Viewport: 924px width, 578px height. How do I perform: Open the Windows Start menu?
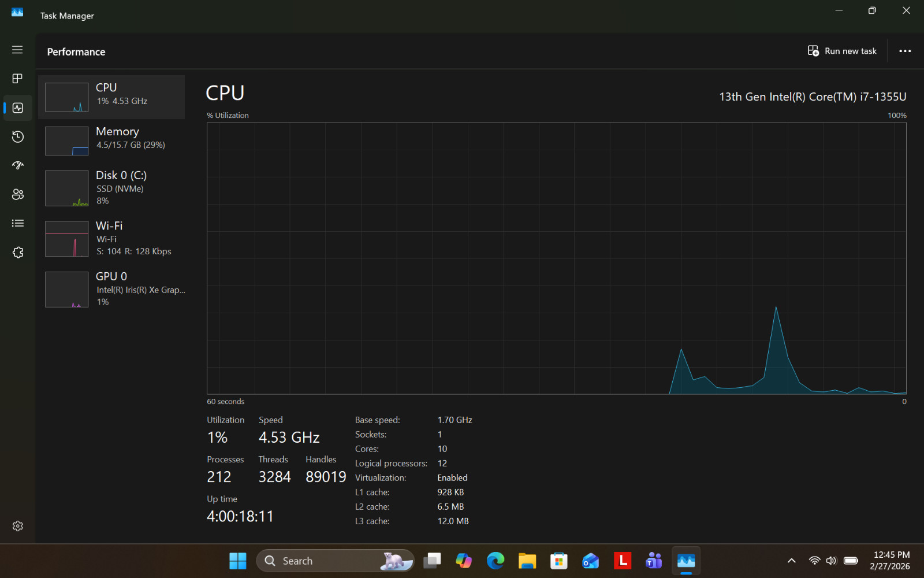pyautogui.click(x=238, y=561)
